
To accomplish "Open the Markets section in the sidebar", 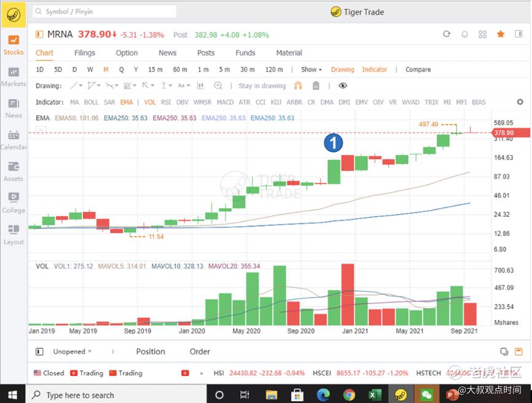I will 14,77.
